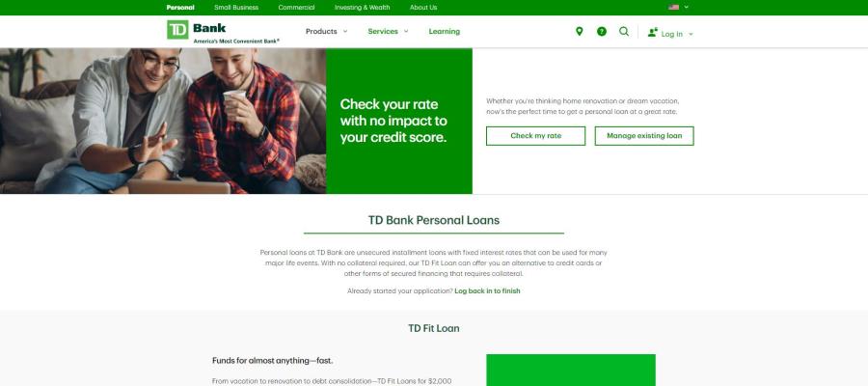Screen dimensions: 868x386
Task: Open the branch locator pin icon
Action: click(579, 32)
